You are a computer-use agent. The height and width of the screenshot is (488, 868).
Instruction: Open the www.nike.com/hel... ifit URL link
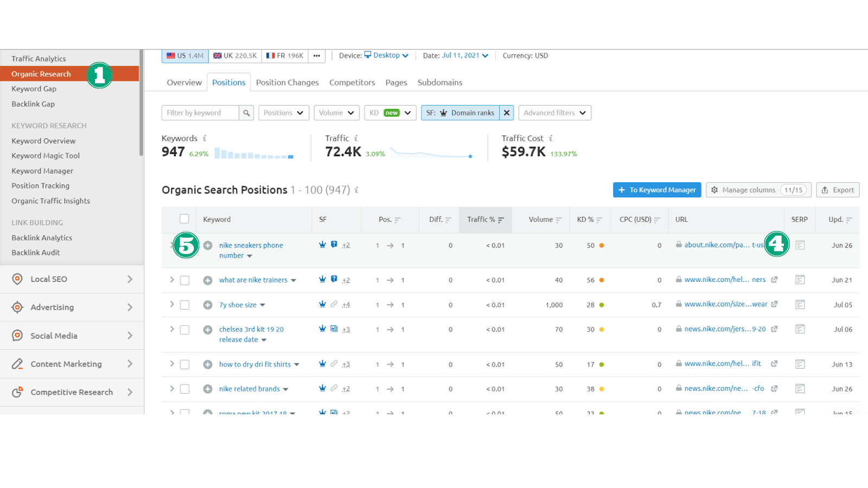(723, 364)
